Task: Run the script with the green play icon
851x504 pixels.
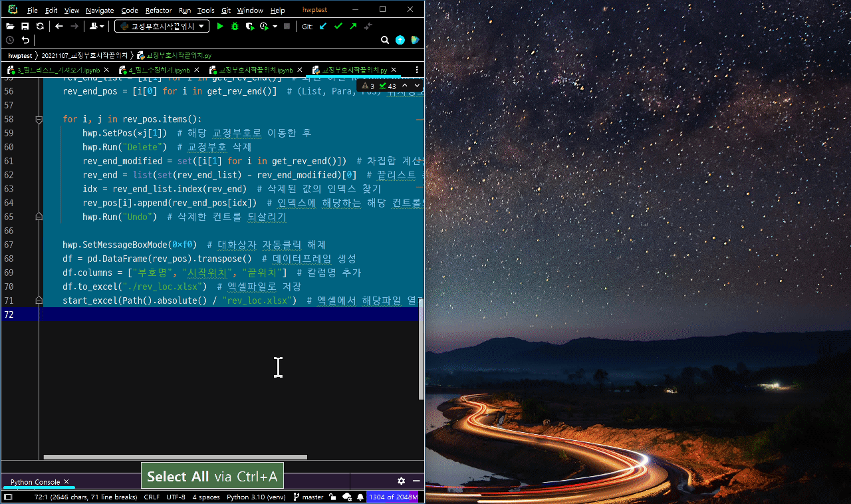Action: [x=221, y=26]
